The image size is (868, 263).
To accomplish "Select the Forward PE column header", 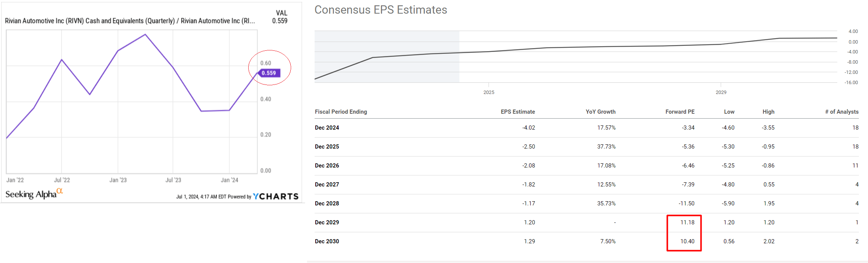I will (x=680, y=112).
